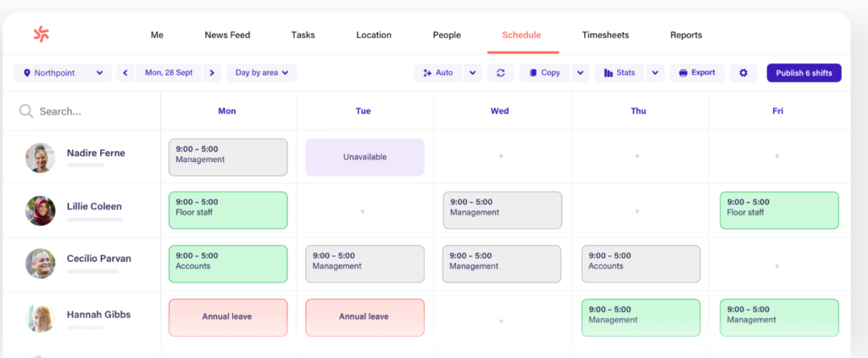Open Cecilio Parvan's Thursday Accounts shift
Image resolution: width=868 pixels, height=358 pixels.
click(x=641, y=265)
